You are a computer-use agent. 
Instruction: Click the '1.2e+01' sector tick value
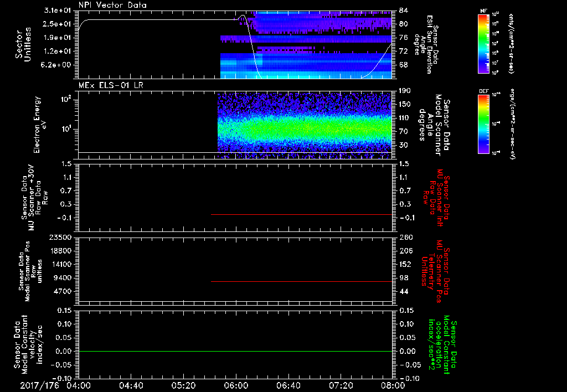point(58,51)
